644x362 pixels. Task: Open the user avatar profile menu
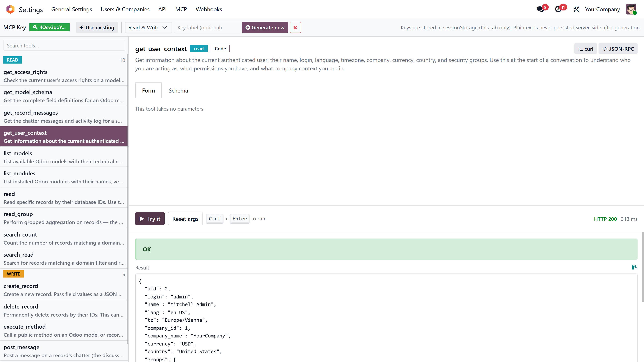coord(632,9)
